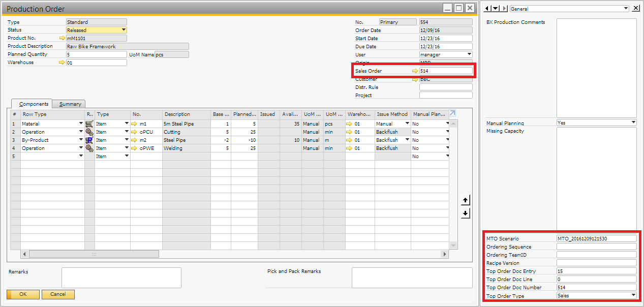Click the link arrow beside item m1

tap(135, 124)
